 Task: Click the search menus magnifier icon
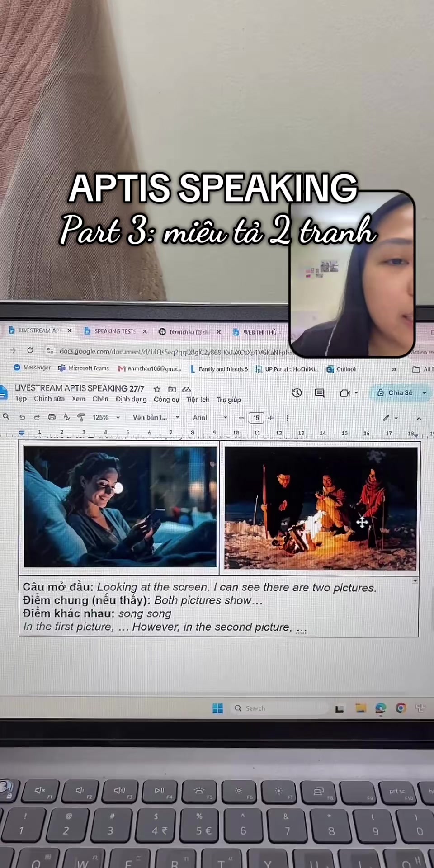pos(6,416)
